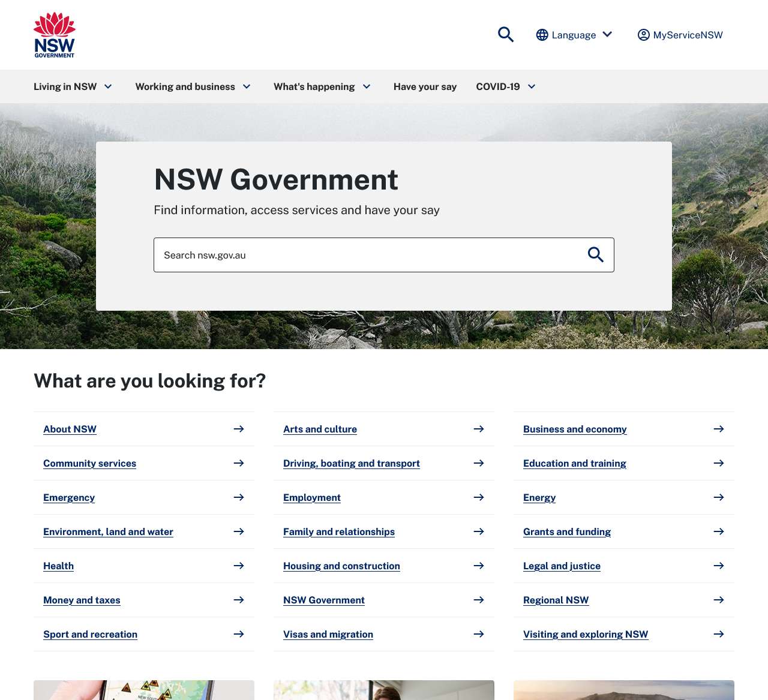Expand the Working and business dropdown
Image resolution: width=768 pixels, height=700 pixels.
[x=246, y=86]
